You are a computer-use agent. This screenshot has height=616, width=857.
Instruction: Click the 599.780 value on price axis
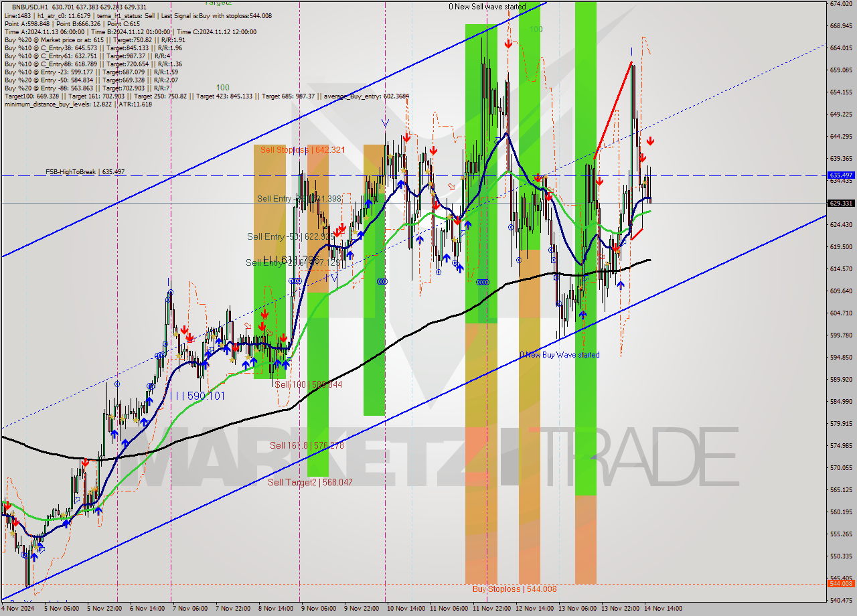[x=840, y=335]
